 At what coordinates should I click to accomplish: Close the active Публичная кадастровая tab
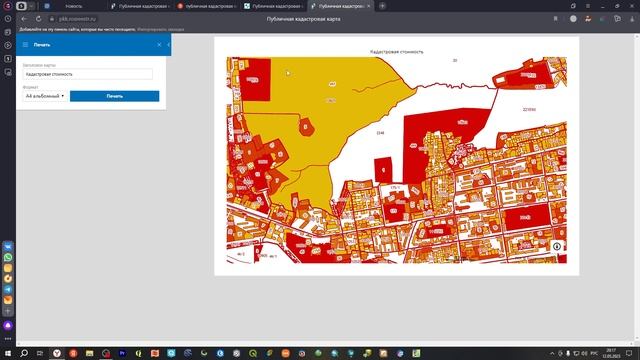pyautogui.click(x=369, y=6)
